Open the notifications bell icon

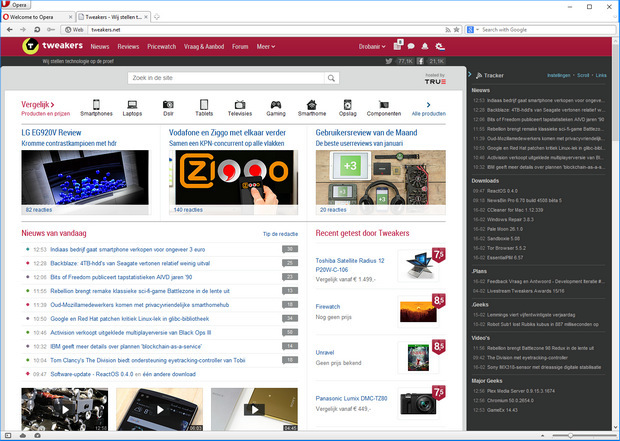(425, 46)
